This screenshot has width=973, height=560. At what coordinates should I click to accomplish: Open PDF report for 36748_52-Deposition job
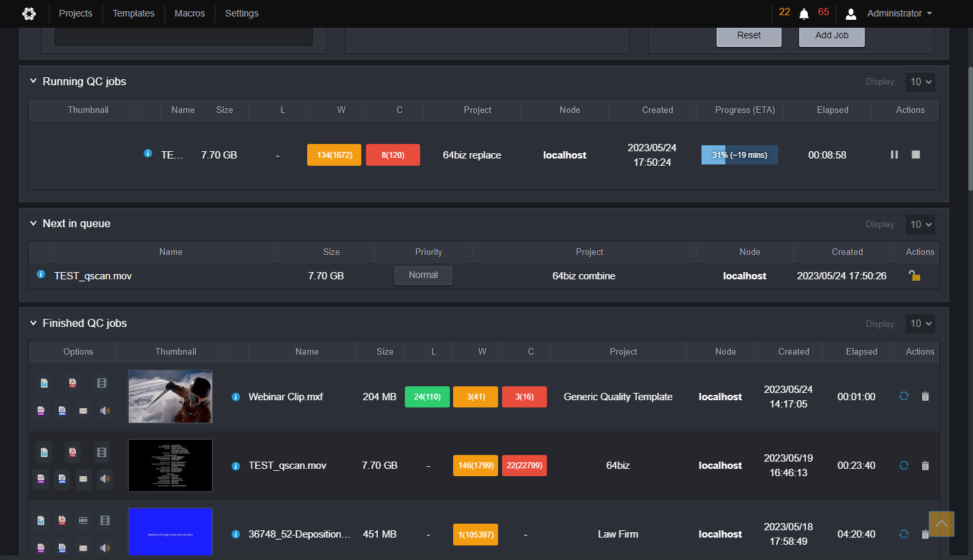tap(62, 520)
